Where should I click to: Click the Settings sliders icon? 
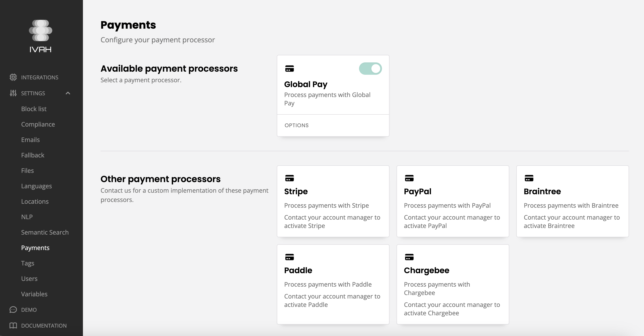[13, 93]
